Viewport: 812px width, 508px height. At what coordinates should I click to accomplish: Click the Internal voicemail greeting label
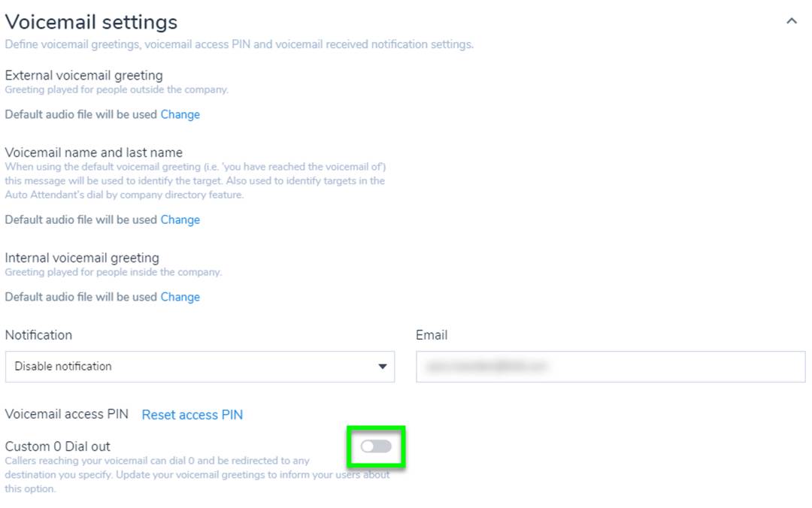coord(82,259)
